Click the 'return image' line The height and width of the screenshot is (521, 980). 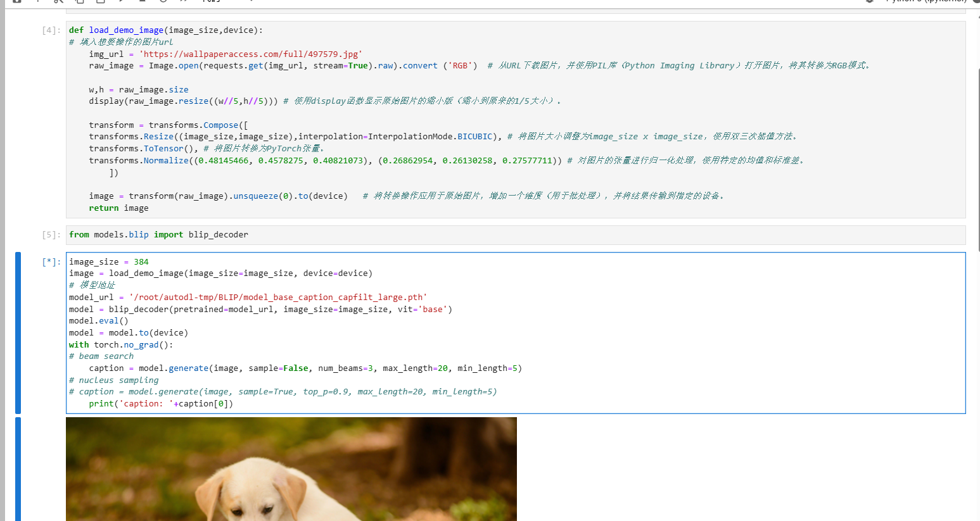[118, 208]
